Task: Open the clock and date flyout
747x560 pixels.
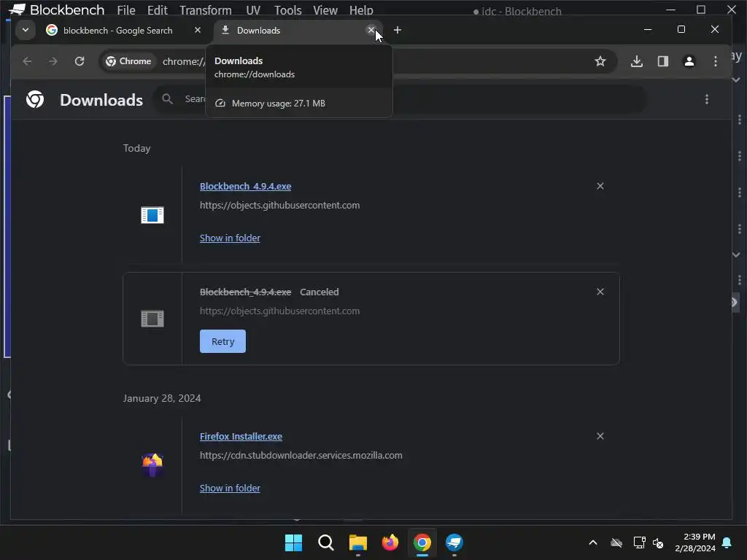Action: tap(695, 542)
